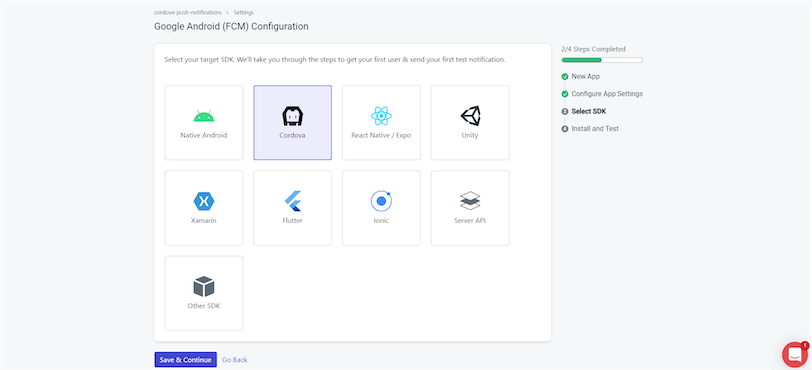Click the Settings breadcrumb
The height and width of the screenshot is (370, 812).
pyautogui.click(x=243, y=12)
